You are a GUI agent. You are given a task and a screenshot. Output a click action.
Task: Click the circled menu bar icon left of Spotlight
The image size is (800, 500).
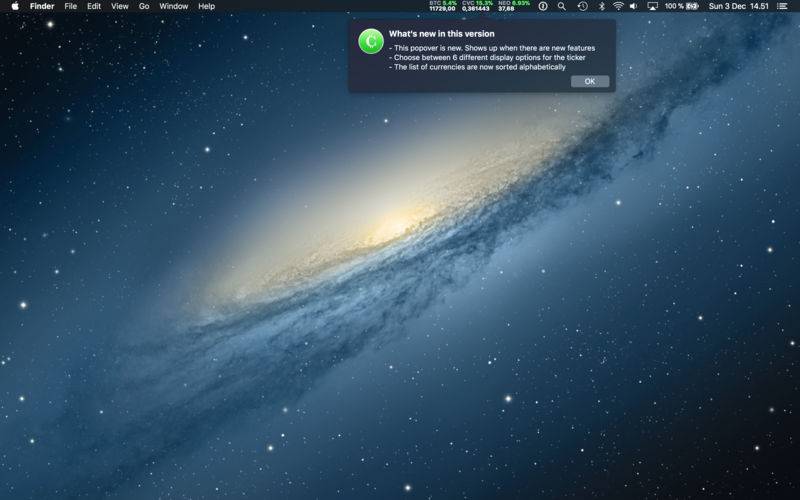click(x=543, y=6)
